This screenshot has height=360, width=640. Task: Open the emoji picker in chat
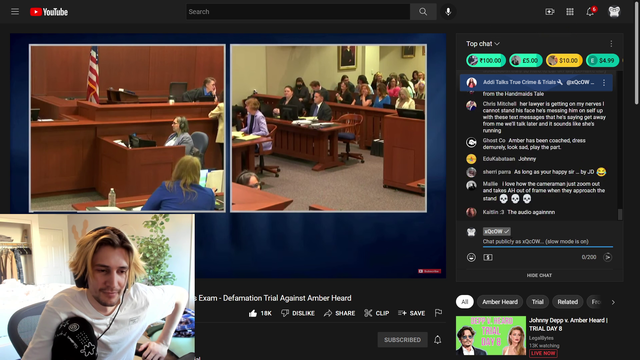(471, 257)
